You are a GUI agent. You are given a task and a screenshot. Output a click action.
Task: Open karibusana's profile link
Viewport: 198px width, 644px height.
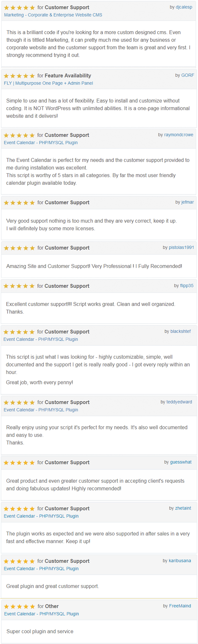pyautogui.click(x=180, y=561)
